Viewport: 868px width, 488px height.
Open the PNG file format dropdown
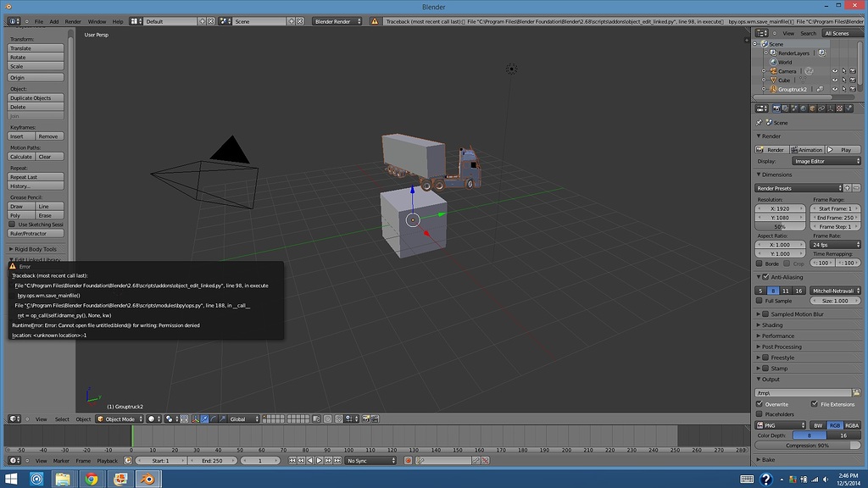coord(781,425)
